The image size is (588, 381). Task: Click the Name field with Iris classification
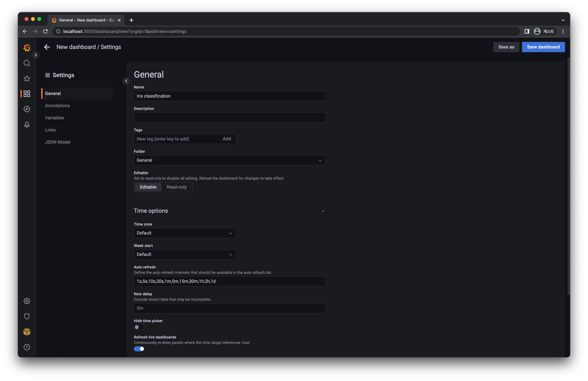(229, 96)
